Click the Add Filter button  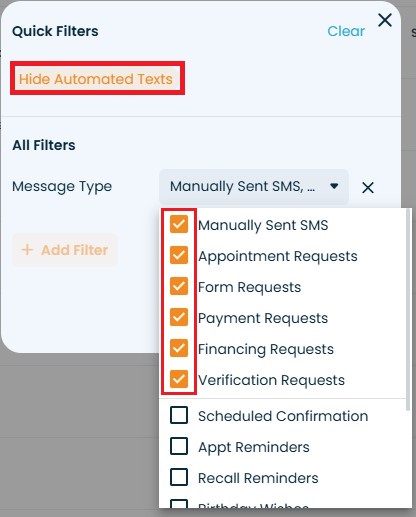tap(65, 250)
